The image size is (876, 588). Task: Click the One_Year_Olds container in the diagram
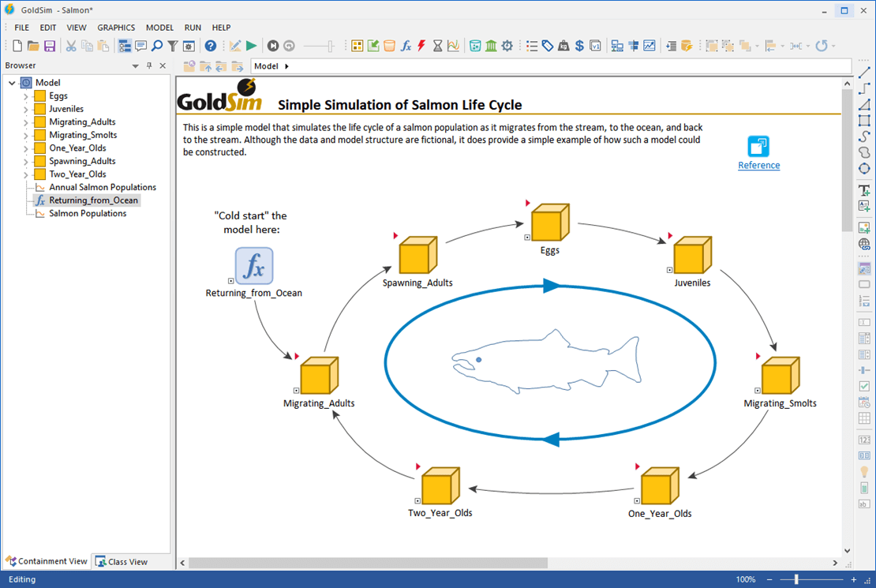click(660, 485)
